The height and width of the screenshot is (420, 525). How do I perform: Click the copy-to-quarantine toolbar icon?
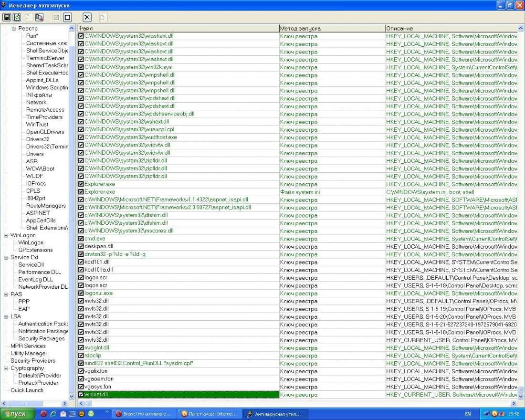tap(39, 17)
